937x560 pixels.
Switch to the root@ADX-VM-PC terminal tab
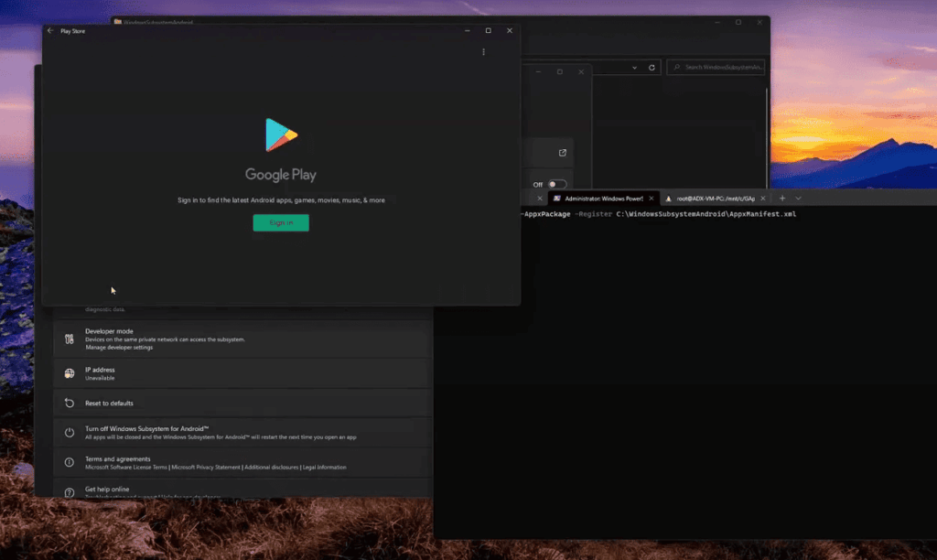pyautogui.click(x=716, y=199)
